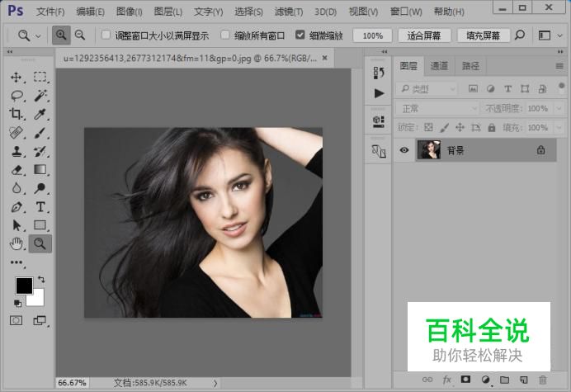Click the 66.67% zoom field in status bar
571x392 pixels.
[x=73, y=383]
